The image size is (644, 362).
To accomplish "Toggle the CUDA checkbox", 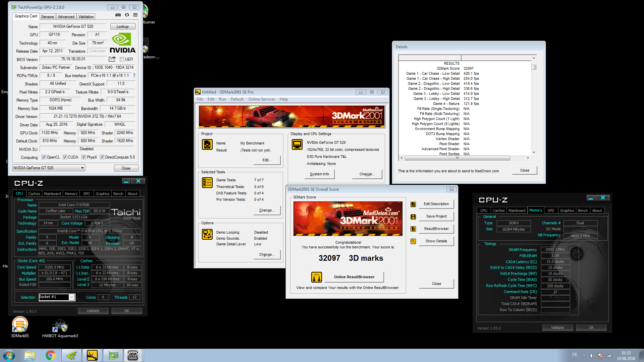I will 65,157.
